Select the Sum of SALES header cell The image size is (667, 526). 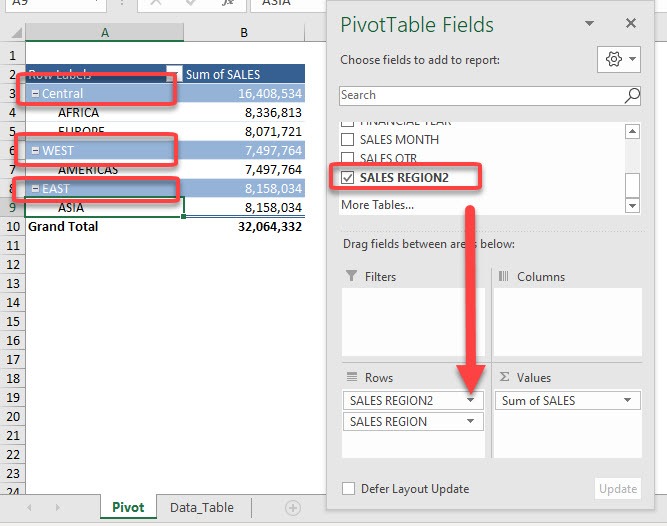coord(244,74)
